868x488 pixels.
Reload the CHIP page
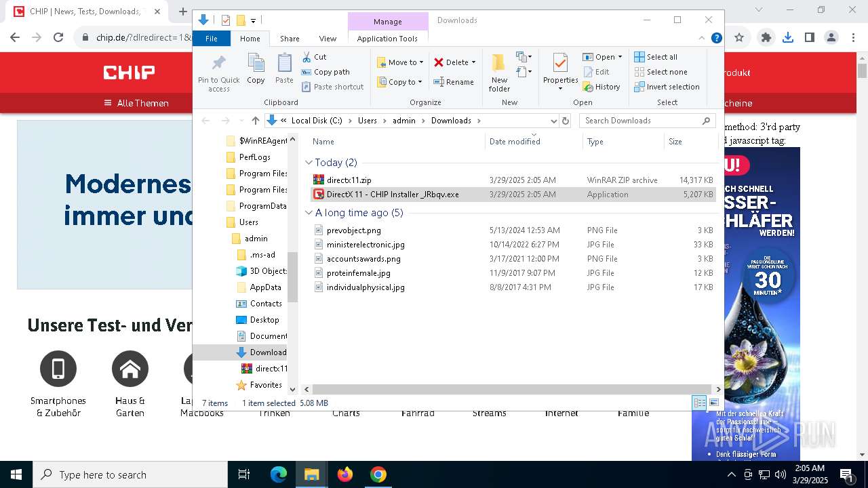(58, 38)
